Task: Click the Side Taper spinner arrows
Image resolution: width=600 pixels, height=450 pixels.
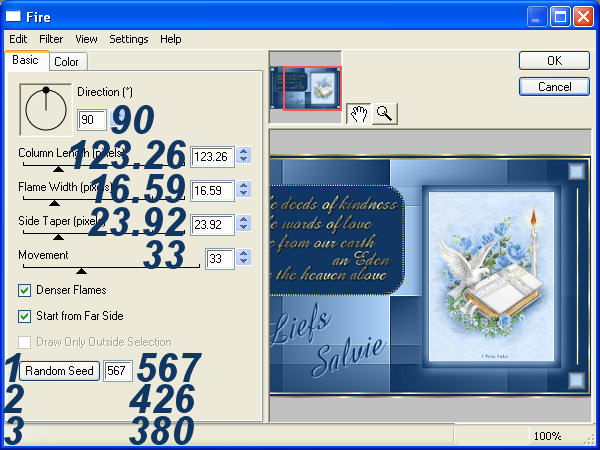Action: 243,223
